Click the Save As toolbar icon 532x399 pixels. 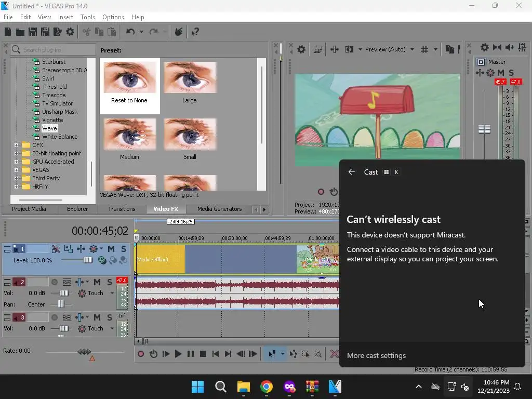pyautogui.click(x=45, y=32)
